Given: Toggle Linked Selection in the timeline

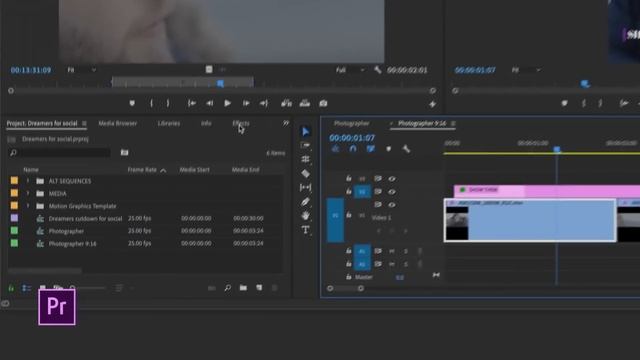Looking at the screenshot, I should pyautogui.click(x=371, y=149).
